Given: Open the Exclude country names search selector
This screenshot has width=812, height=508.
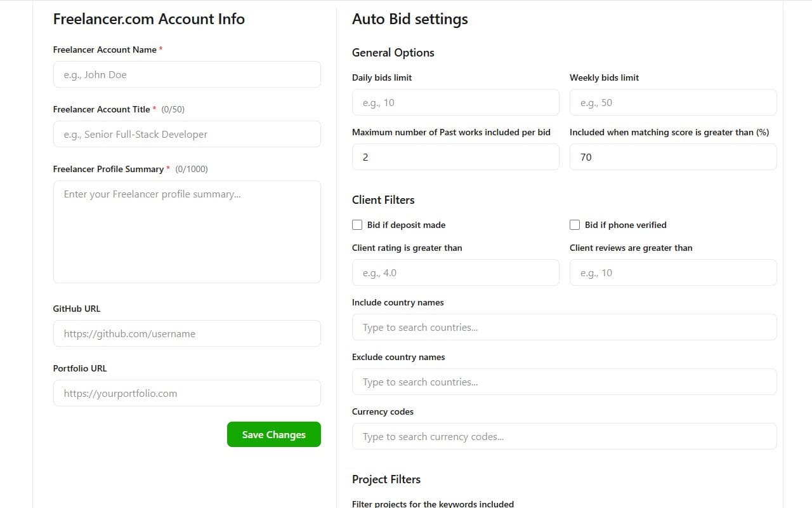Looking at the screenshot, I should coord(564,382).
